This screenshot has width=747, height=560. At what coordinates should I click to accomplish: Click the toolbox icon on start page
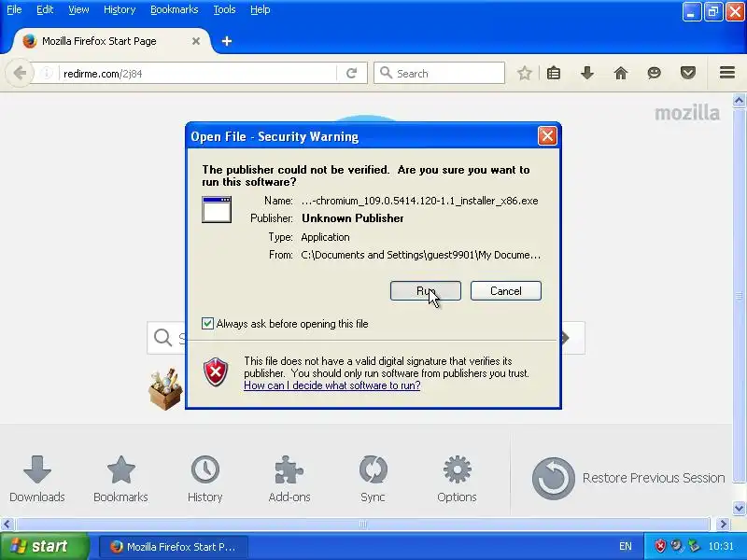coord(165,389)
